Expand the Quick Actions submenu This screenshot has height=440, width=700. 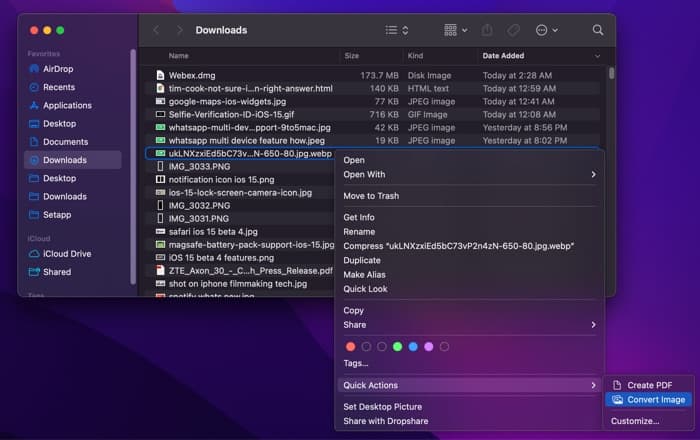(470, 385)
